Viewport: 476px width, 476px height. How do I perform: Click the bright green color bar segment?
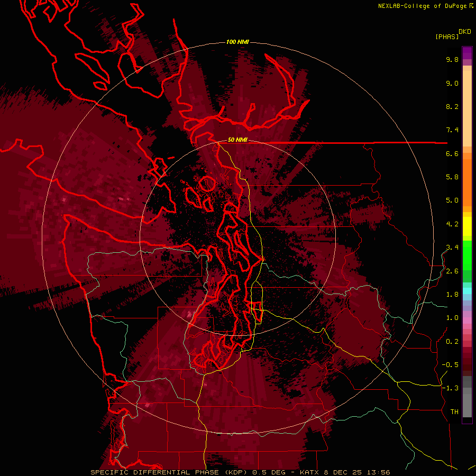[x=467, y=255]
